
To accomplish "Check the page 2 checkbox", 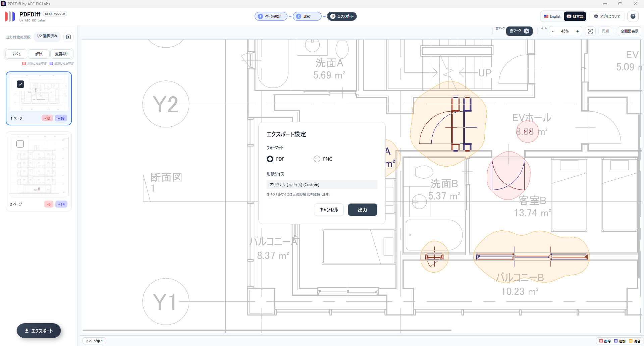I will click(x=20, y=144).
